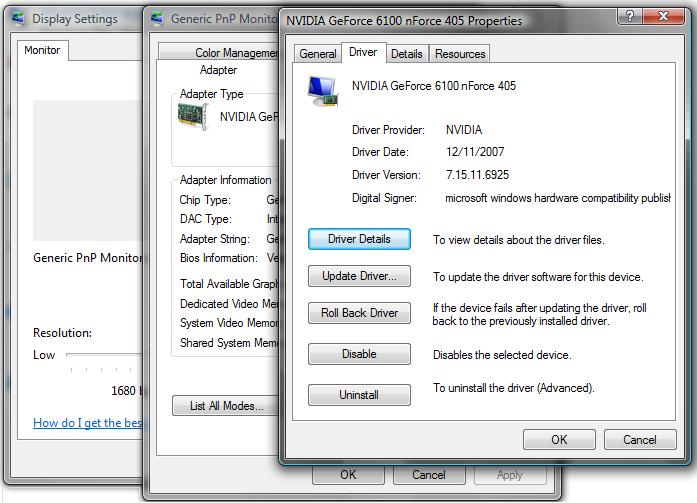This screenshot has width=697, height=503.
Task: Click the monitor preview area in Display Settings
Action: click(x=88, y=170)
